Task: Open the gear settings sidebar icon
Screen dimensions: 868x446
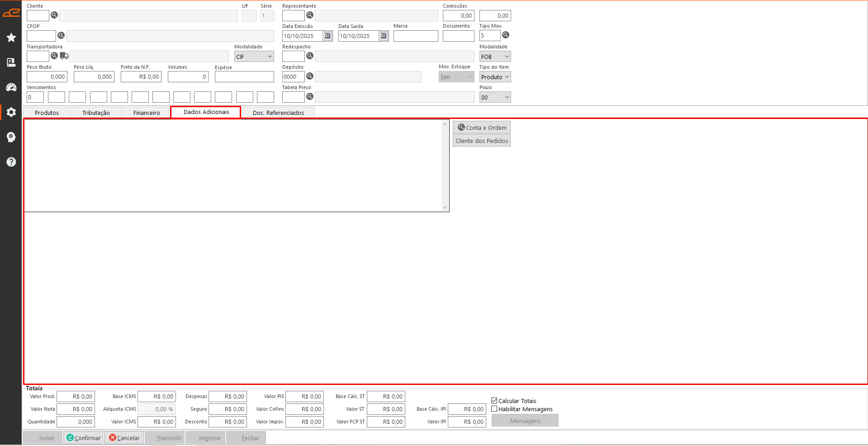Action: (11, 112)
